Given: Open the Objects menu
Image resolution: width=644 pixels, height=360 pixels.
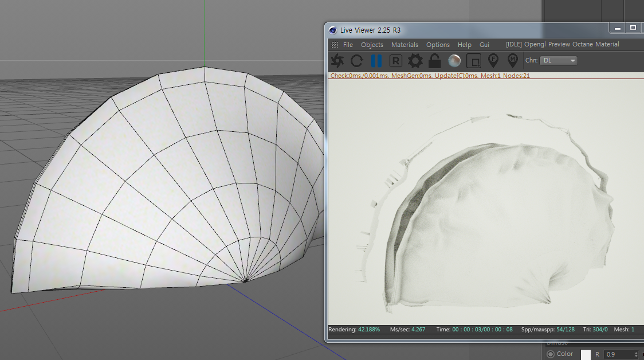Looking at the screenshot, I should coord(372,45).
